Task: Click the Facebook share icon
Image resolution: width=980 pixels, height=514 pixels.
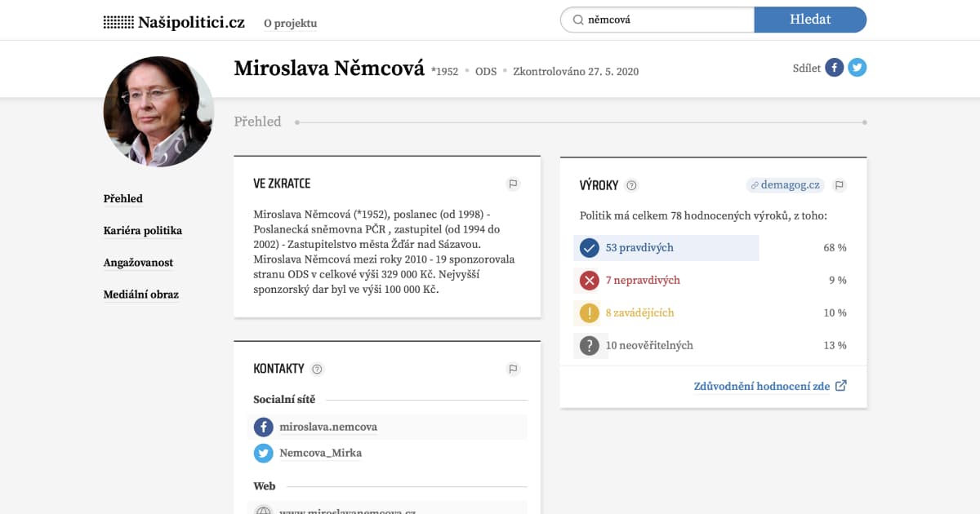Action: [x=834, y=68]
